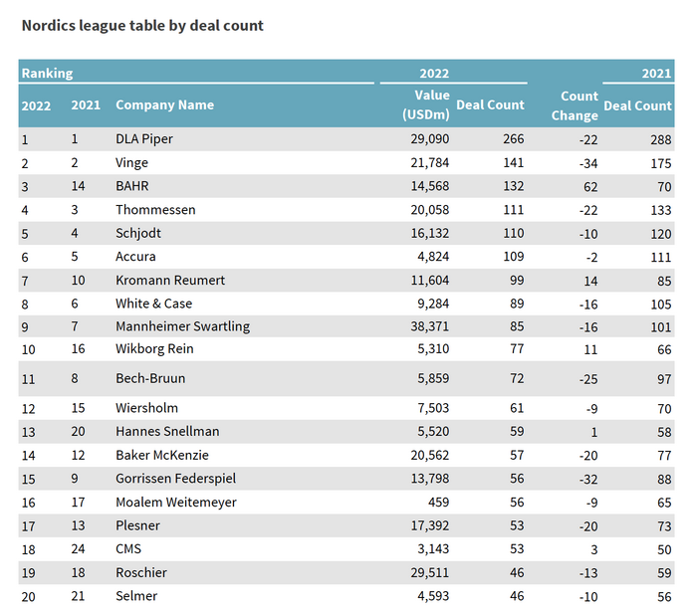Click Plesner's value 17,392
This screenshot has height=616, width=697.
(x=430, y=526)
